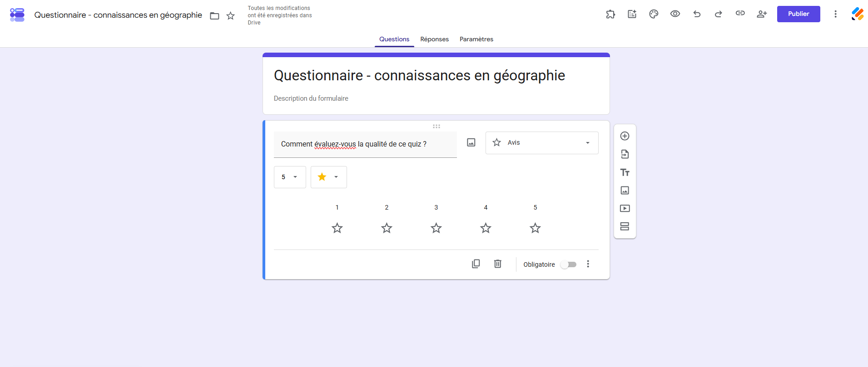Click the form description field
Viewport: 868px width, 367px height.
point(436,98)
